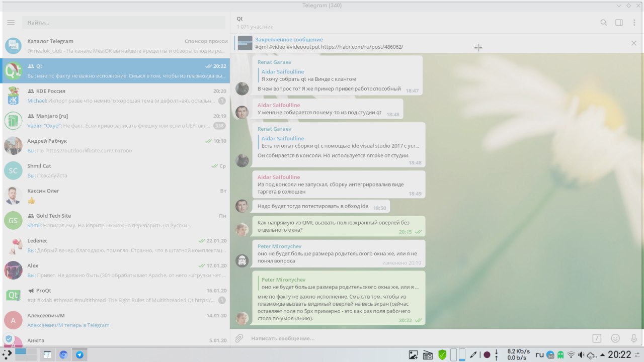The image size is (644, 362).
Task: Click sender name Renat Garaev at 18:47 message
Action: click(274, 62)
